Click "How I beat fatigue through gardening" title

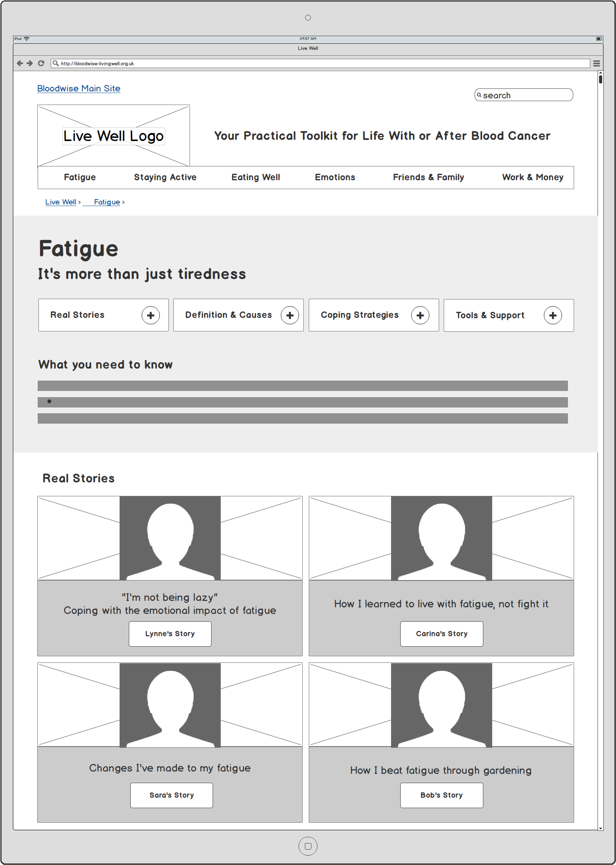click(x=441, y=770)
